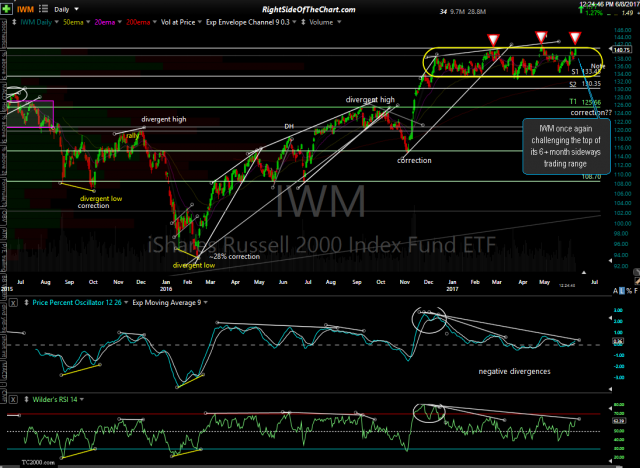Click the ~28% correction annotation
This screenshot has height=468, width=640.
click(x=235, y=257)
